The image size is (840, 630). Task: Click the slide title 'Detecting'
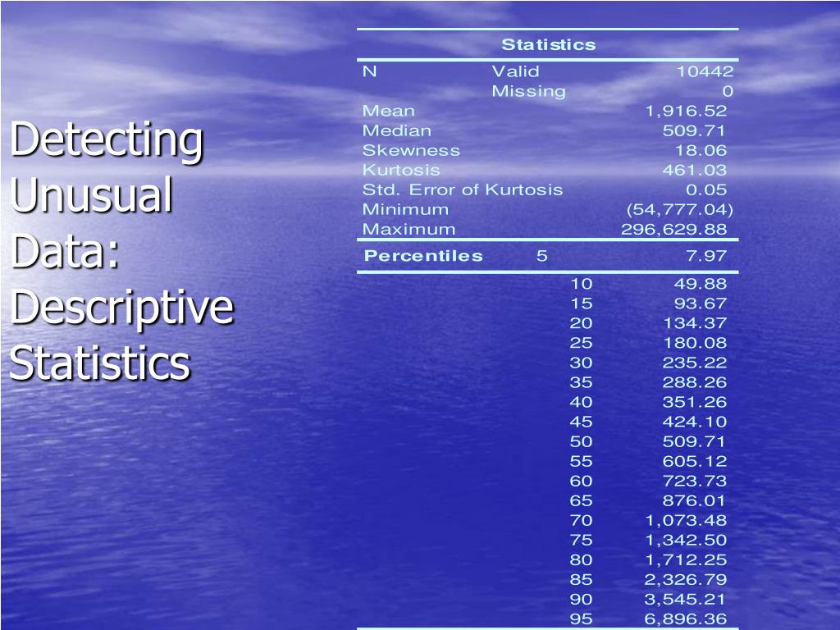107,140
